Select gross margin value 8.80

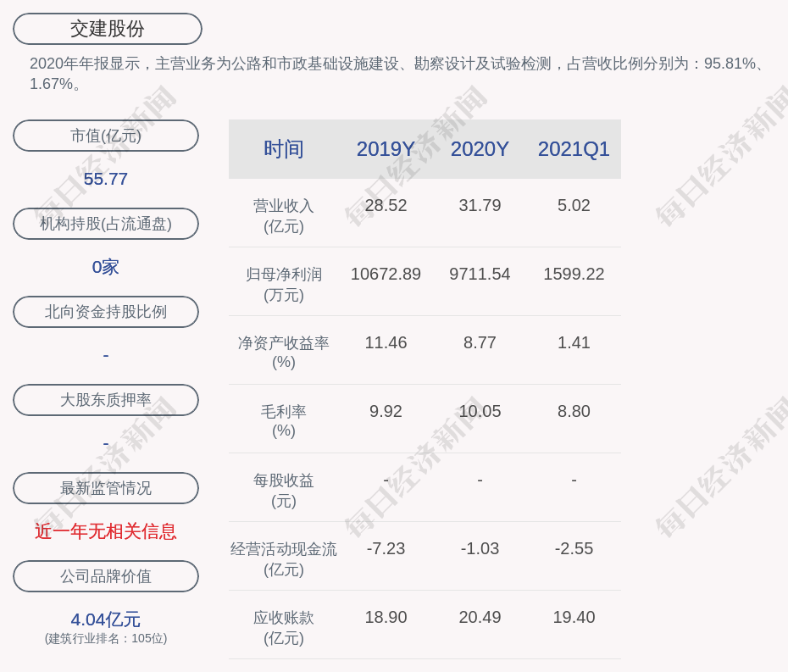coord(574,411)
